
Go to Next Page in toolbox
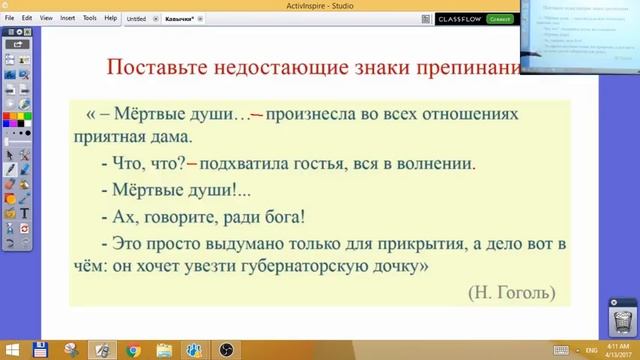pyautogui.click(x=24, y=89)
